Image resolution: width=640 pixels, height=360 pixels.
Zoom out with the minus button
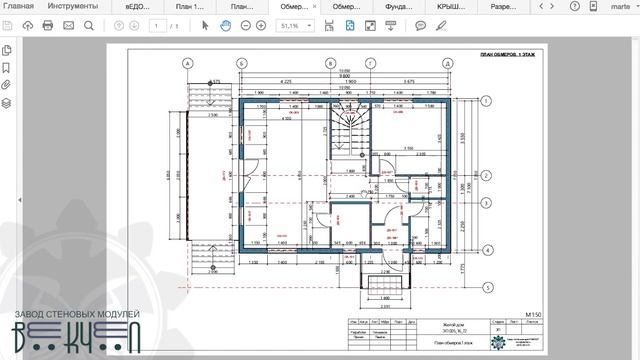pos(245,26)
